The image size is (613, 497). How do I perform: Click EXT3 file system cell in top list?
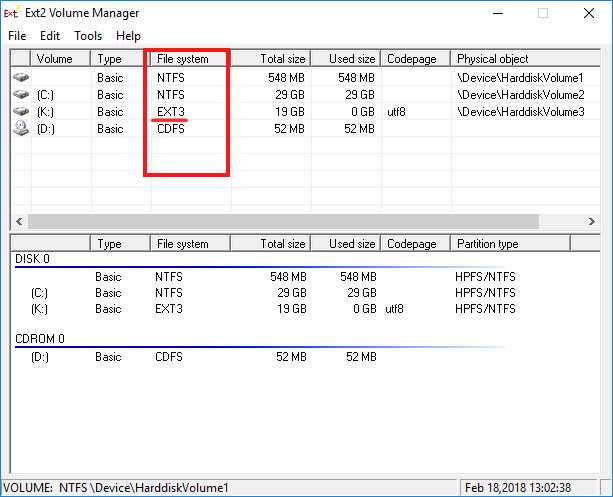tap(171, 112)
